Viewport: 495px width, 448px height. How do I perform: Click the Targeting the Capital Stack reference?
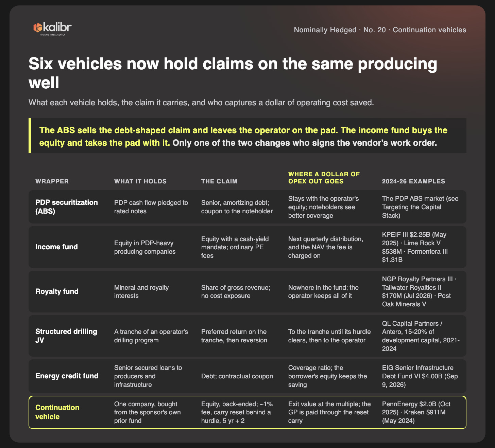tap(412, 211)
